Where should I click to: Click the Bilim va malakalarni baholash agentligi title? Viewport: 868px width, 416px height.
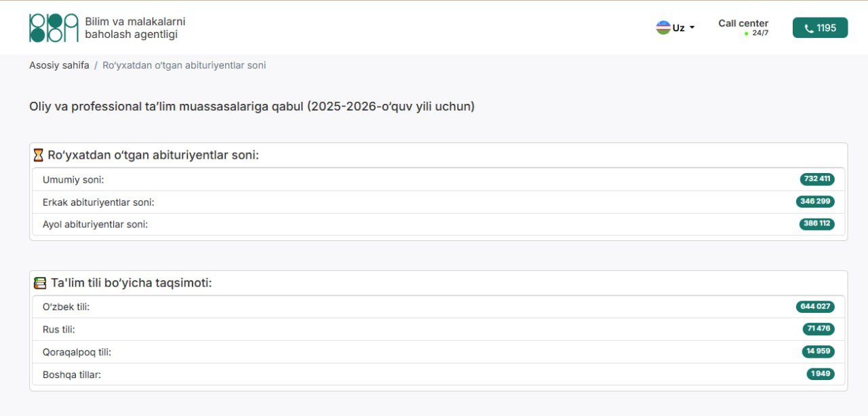135,28
